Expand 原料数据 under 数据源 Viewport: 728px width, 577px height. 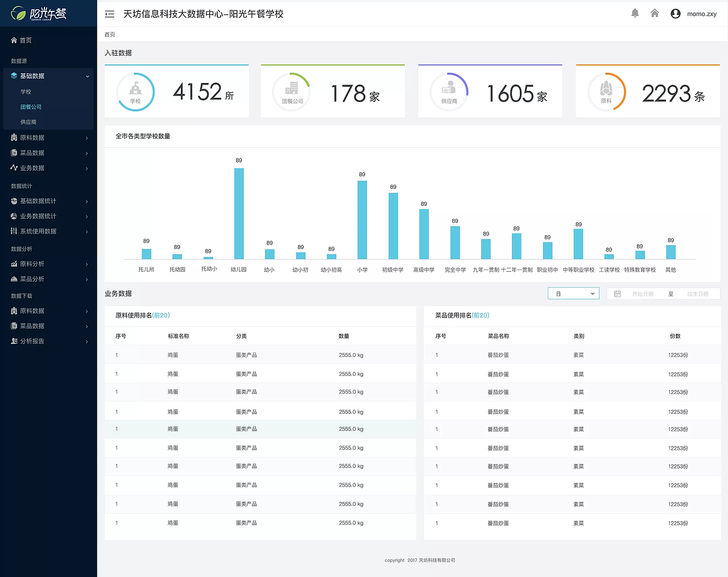[49, 138]
